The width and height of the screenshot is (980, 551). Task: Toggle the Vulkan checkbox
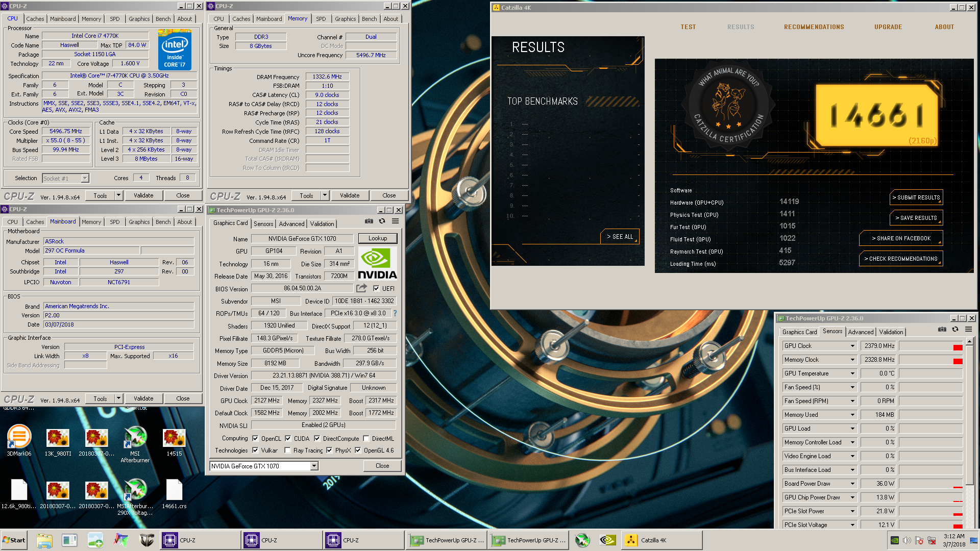(x=255, y=450)
